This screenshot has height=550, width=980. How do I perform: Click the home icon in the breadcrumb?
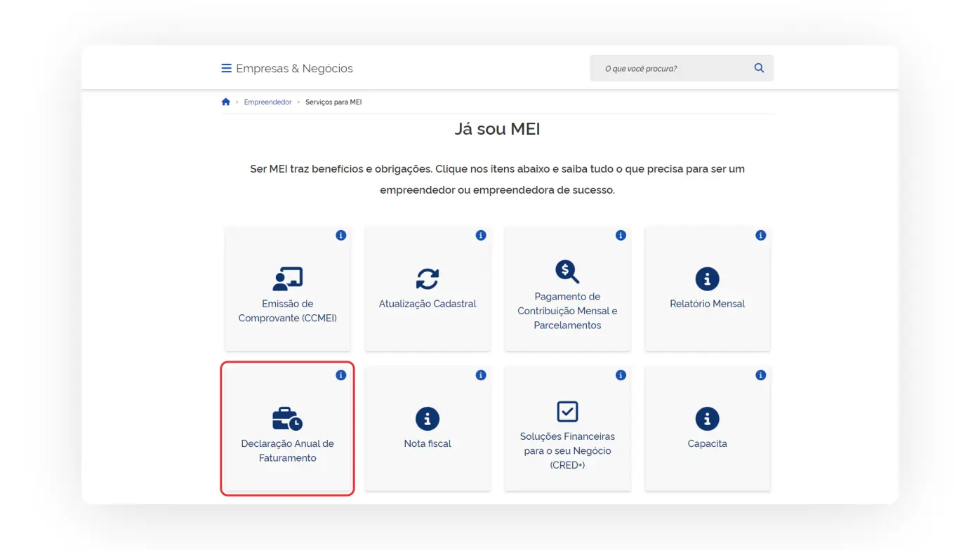tap(225, 101)
